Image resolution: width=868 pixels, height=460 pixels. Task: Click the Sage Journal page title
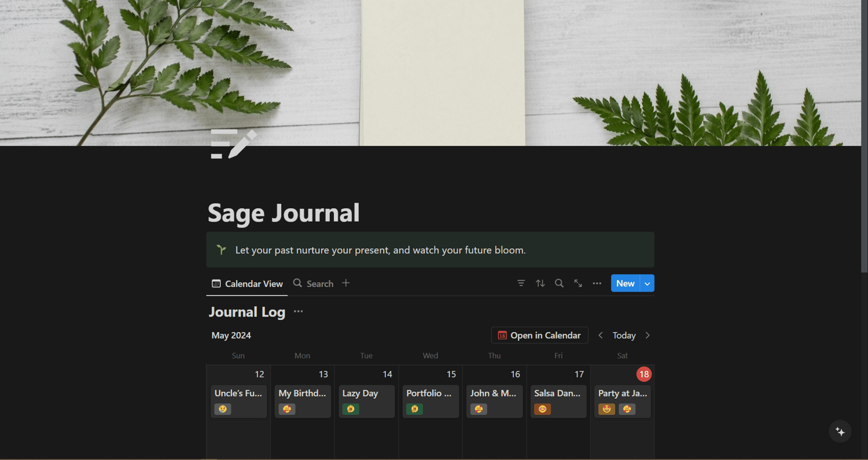[284, 212]
